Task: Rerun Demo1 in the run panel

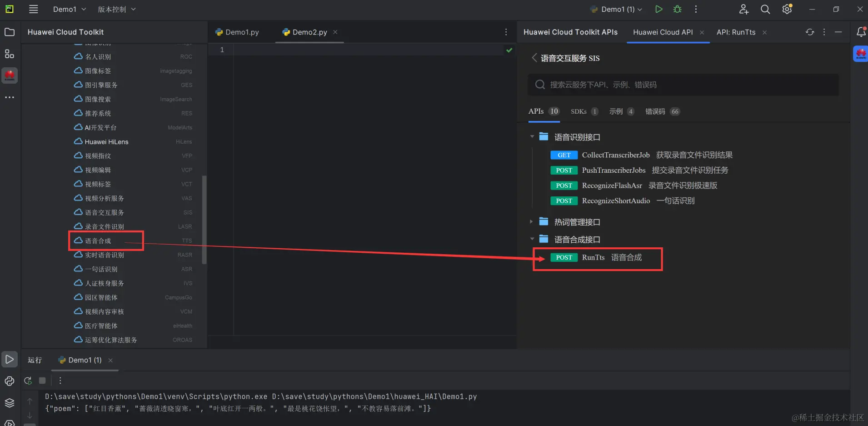Action: pyautogui.click(x=28, y=381)
